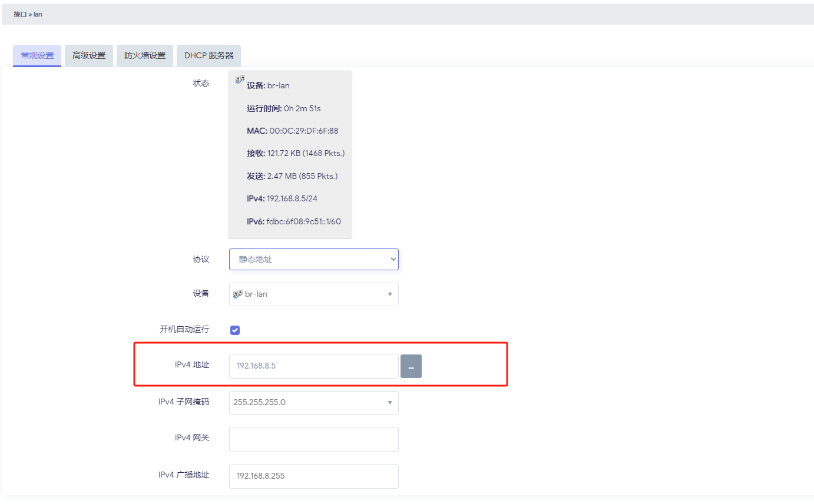Click the 开机自动运行 label text
Viewport: 814px width, 504px height.
tap(184, 329)
